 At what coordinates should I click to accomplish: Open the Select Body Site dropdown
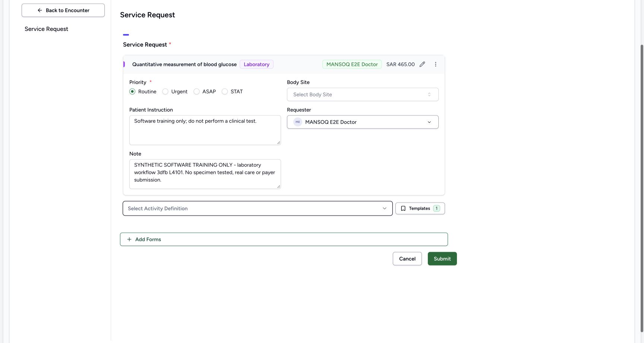(x=363, y=95)
